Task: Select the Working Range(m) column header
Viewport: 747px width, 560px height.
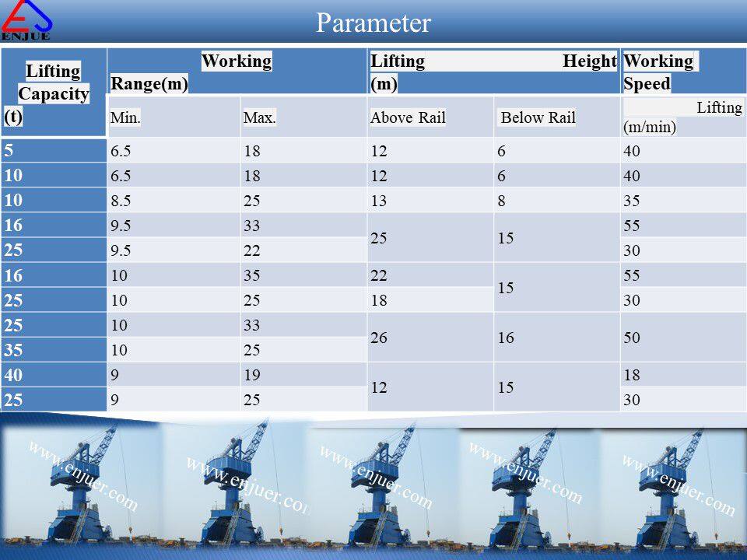Action: [x=237, y=72]
